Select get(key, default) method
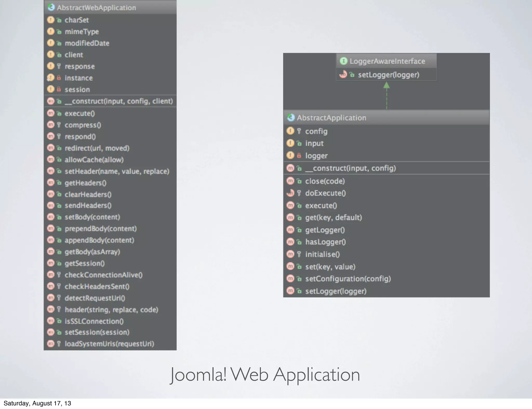This screenshot has width=532, height=409. click(x=387, y=217)
